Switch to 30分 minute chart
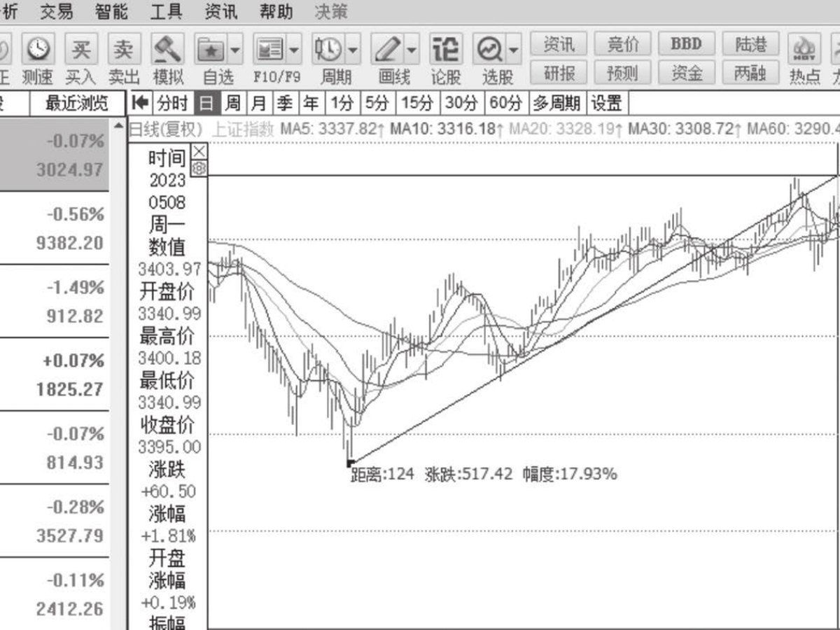This screenshot has height=630, width=840. click(461, 104)
